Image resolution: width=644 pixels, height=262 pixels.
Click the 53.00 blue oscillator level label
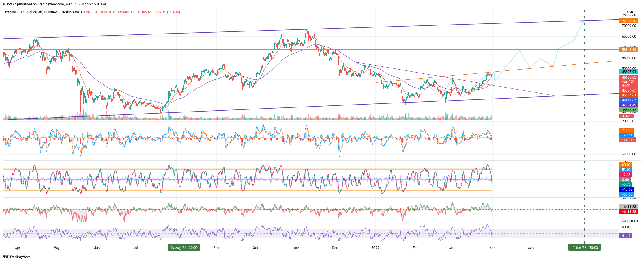(x=626, y=170)
